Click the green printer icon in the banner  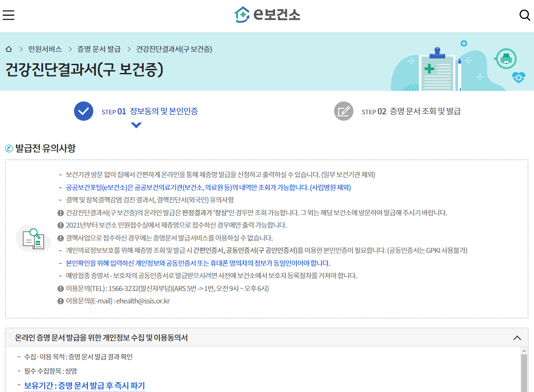pos(506,59)
